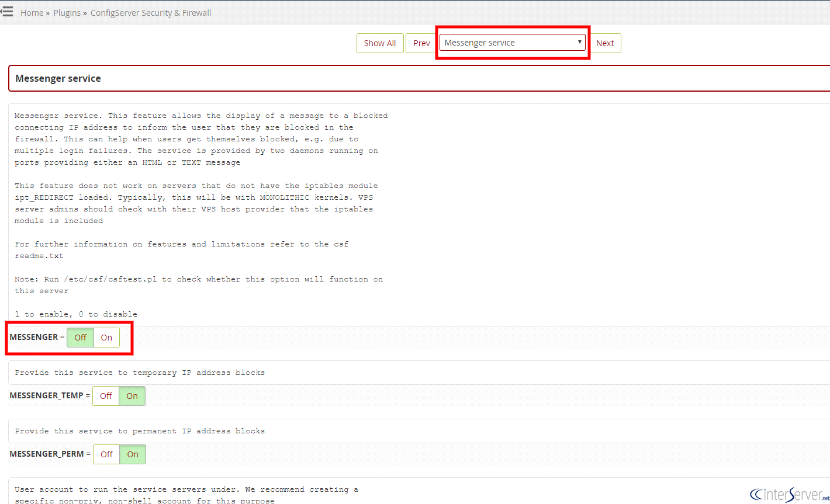
Task: Click the Show All button
Action: [x=380, y=43]
